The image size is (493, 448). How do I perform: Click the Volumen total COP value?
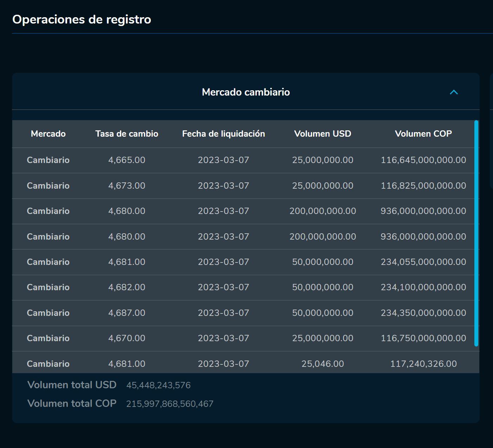tap(170, 403)
